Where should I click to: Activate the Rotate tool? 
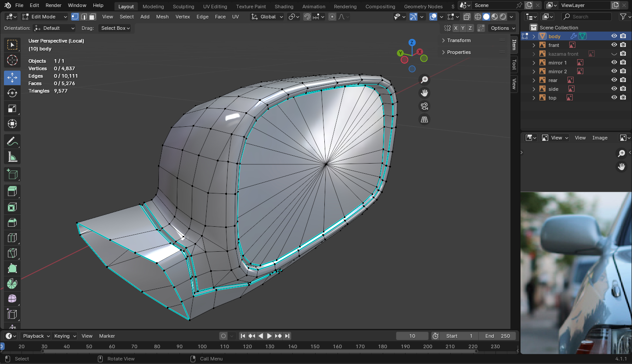tap(12, 93)
